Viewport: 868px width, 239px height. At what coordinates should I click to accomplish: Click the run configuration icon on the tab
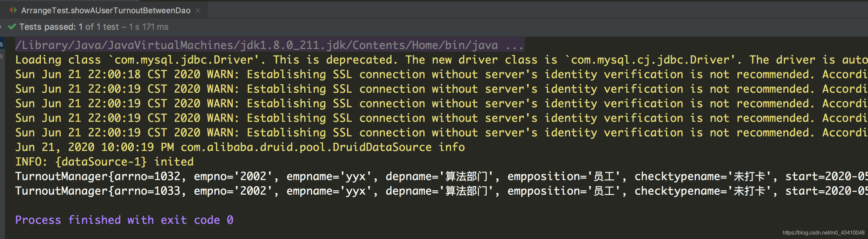click(x=13, y=11)
